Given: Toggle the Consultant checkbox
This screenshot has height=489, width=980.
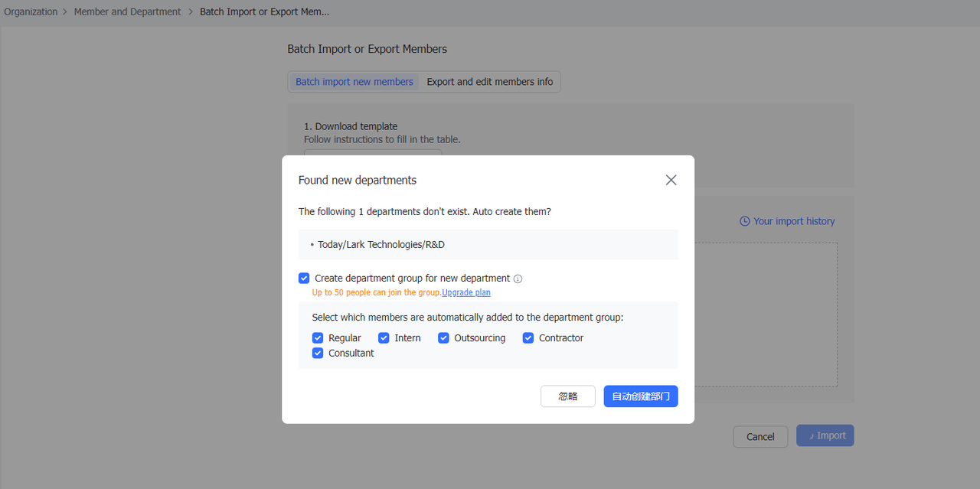Looking at the screenshot, I should (x=318, y=354).
